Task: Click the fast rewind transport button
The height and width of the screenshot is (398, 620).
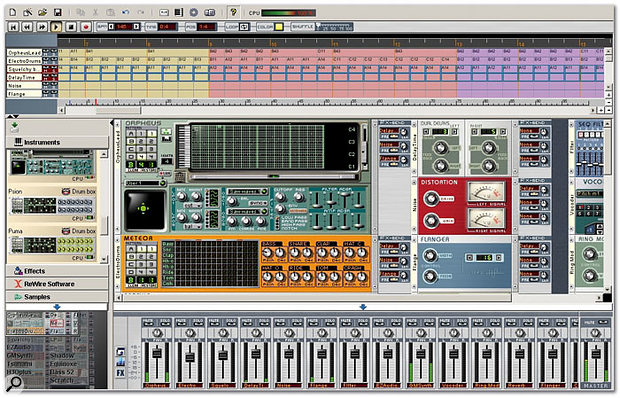Action: tap(27, 27)
